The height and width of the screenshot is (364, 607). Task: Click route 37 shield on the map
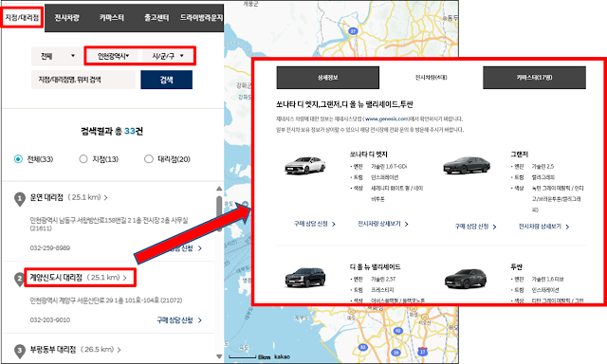(x=353, y=31)
